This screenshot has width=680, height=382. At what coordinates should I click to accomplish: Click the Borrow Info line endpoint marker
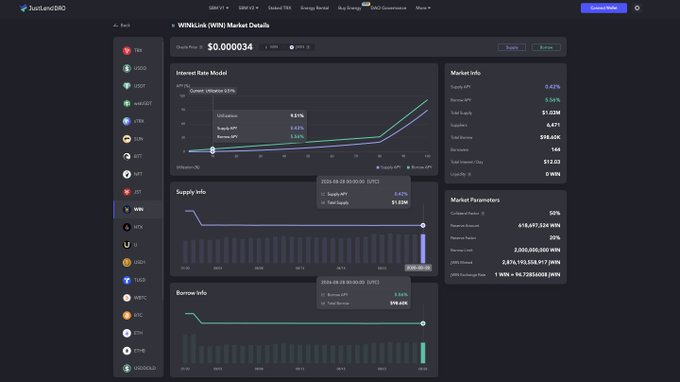[x=423, y=323]
